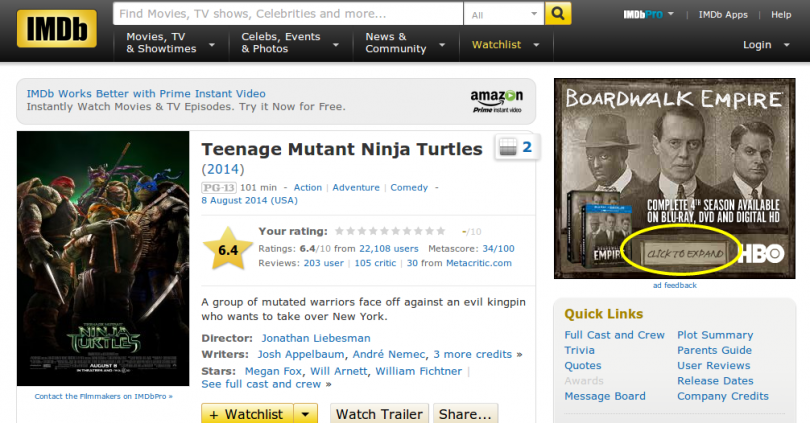This screenshot has height=423, width=810.
Task: Open the Metacritic.com link
Action: [479, 263]
